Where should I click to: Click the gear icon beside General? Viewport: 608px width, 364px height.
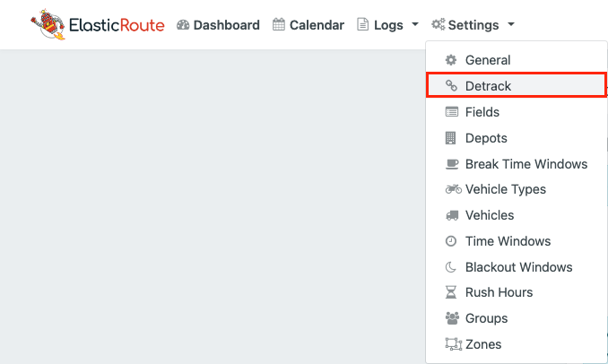tap(450, 60)
